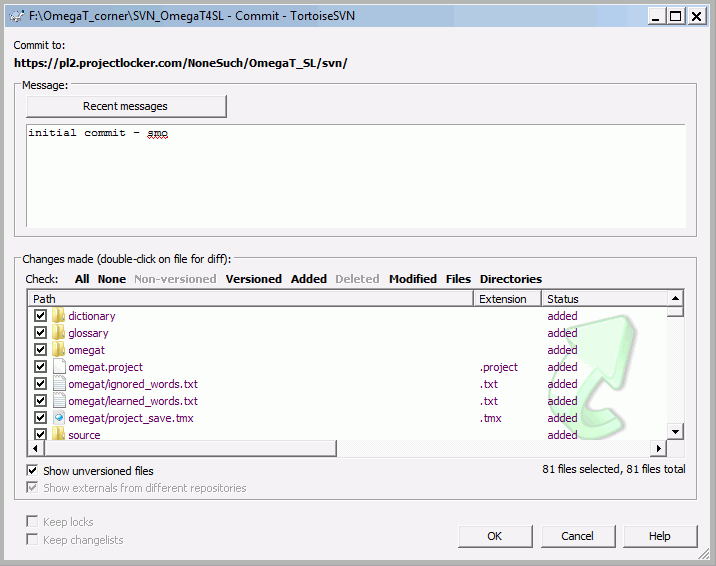Close the Commit dialog window

(x=697, y=16)
